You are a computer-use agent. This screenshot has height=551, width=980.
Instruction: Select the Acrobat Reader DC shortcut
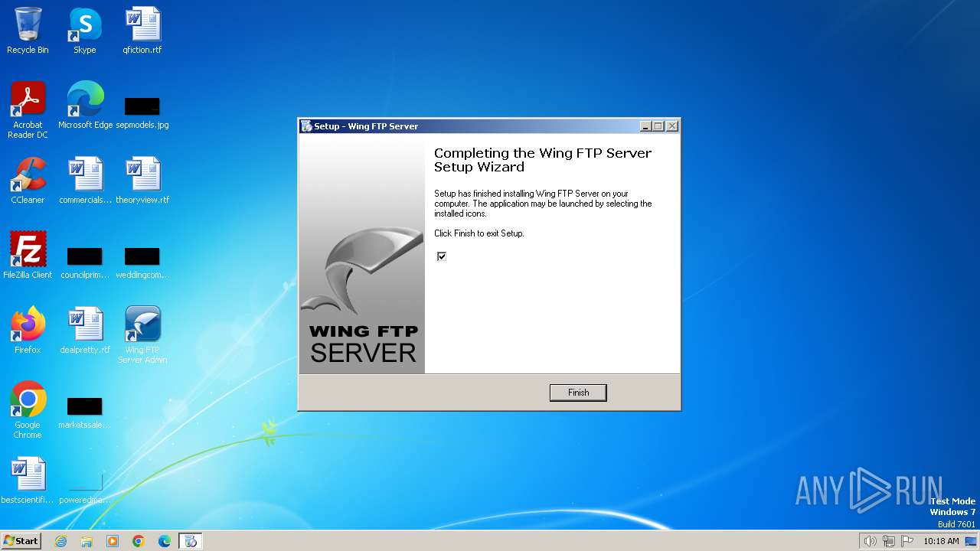[28, 110]
